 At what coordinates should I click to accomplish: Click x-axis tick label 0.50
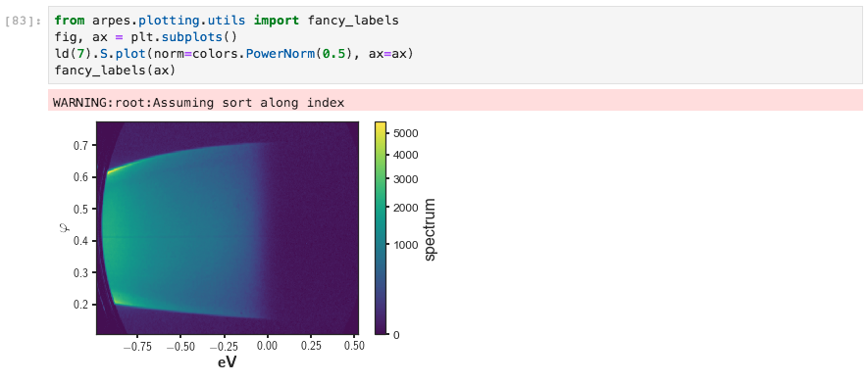tap(355, 346)
